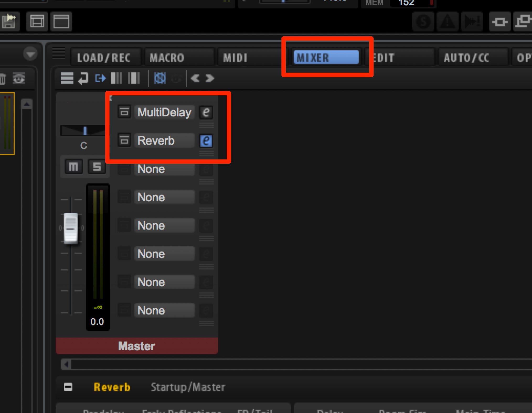The image size is (532, 413).
Task: Click the S circle button in top bar
Action: coord(423,21)
